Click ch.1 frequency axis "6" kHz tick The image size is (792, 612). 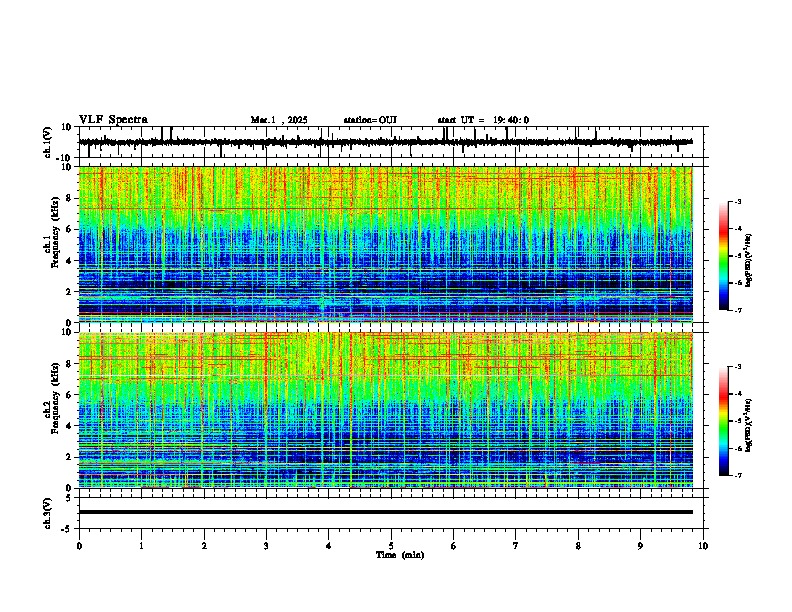click(x=69, y=229)
